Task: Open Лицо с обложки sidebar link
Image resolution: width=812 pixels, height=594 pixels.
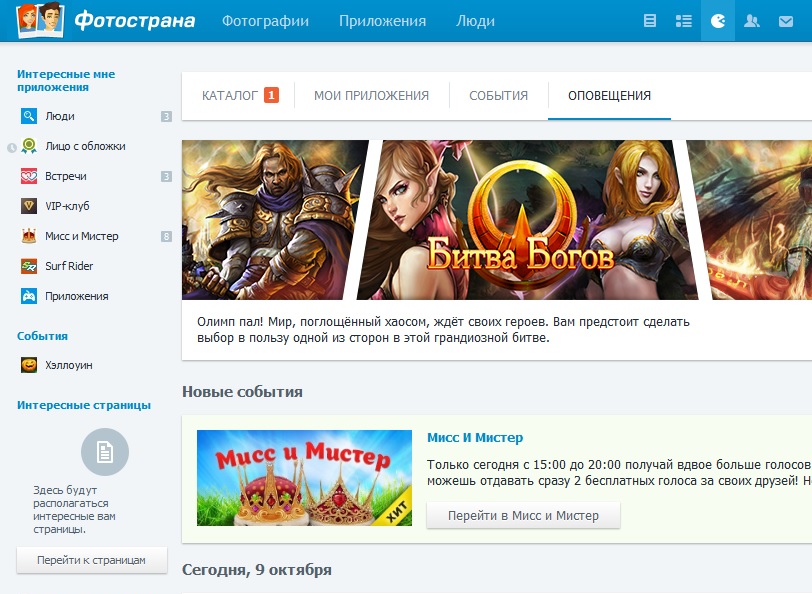Action: [x=85, y=147]
